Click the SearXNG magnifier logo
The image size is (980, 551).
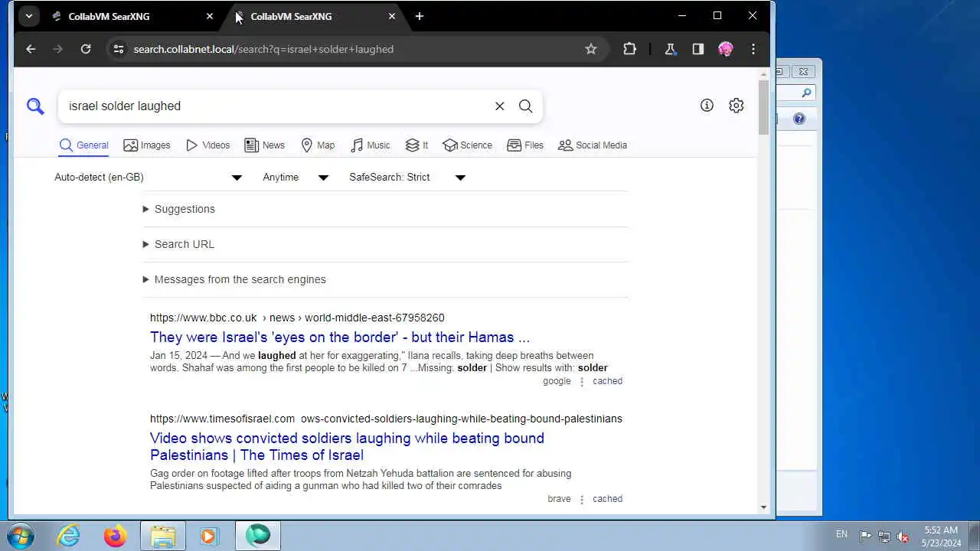pos(35,106)
